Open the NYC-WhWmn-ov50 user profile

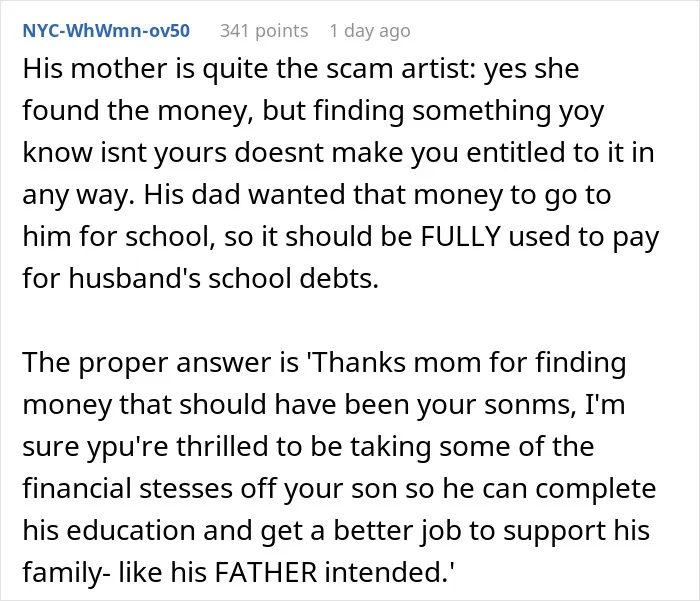point(106,31)
